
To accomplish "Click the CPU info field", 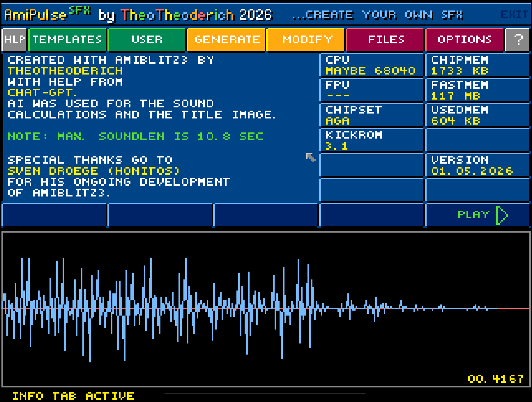I will click(372, 65).
